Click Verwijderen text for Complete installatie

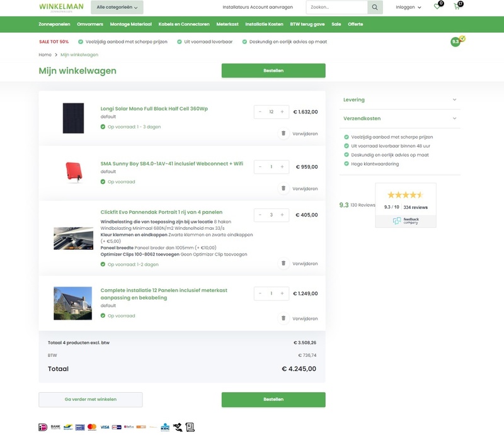click(305, 319)
